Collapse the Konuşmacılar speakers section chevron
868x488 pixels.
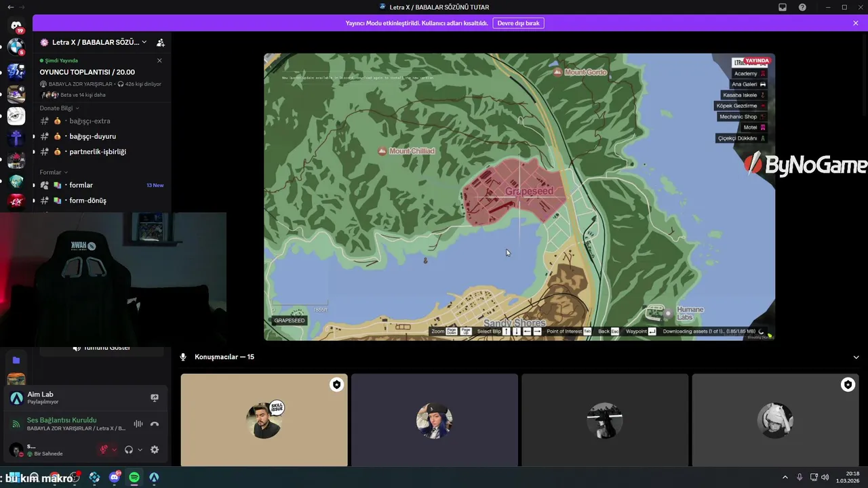(x=856, y=357)
